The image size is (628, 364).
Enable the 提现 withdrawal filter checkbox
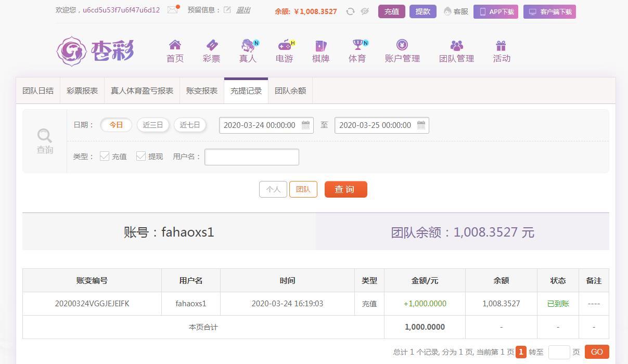coord(141,156)
